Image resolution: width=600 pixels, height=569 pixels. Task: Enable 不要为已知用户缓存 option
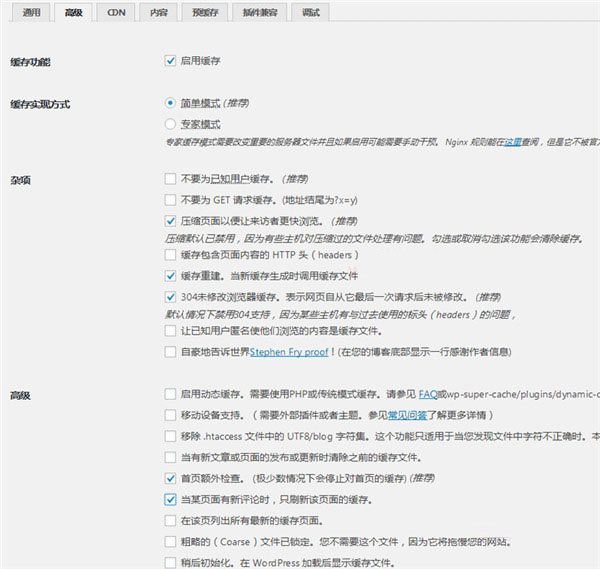(170, 178)
